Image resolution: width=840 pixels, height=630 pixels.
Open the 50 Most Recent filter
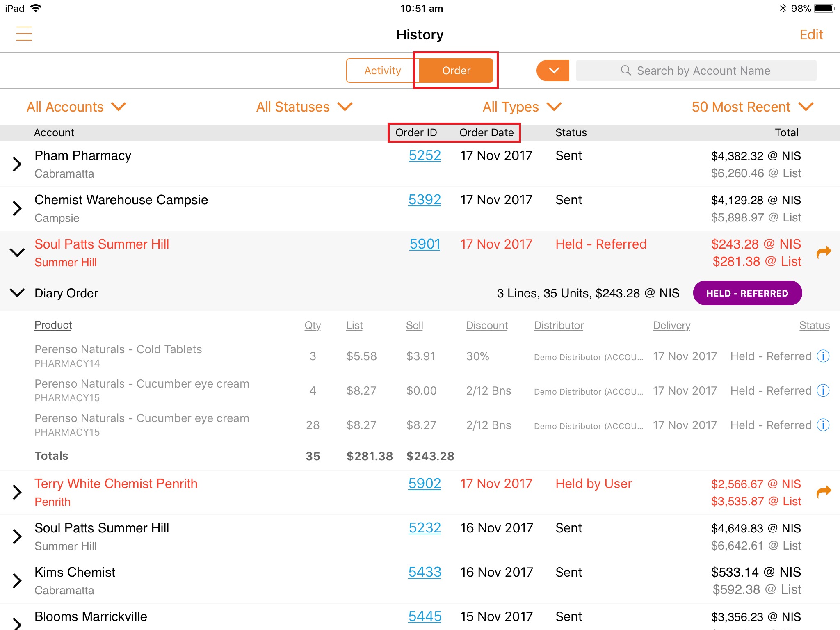point(752,107)
